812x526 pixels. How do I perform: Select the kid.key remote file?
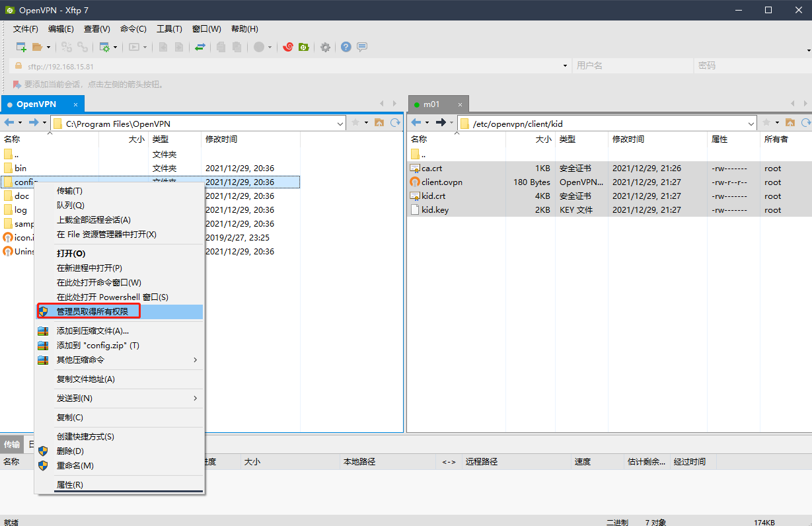(x=435, y=210)
